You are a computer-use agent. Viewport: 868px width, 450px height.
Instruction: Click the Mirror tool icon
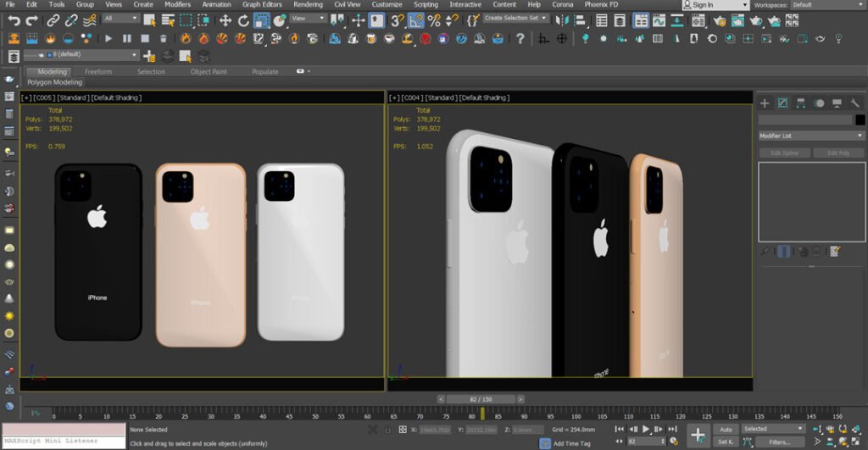click(562, 21)
